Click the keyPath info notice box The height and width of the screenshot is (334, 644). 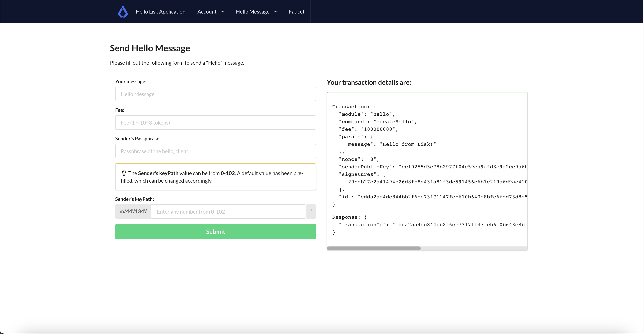coord(215,177)
